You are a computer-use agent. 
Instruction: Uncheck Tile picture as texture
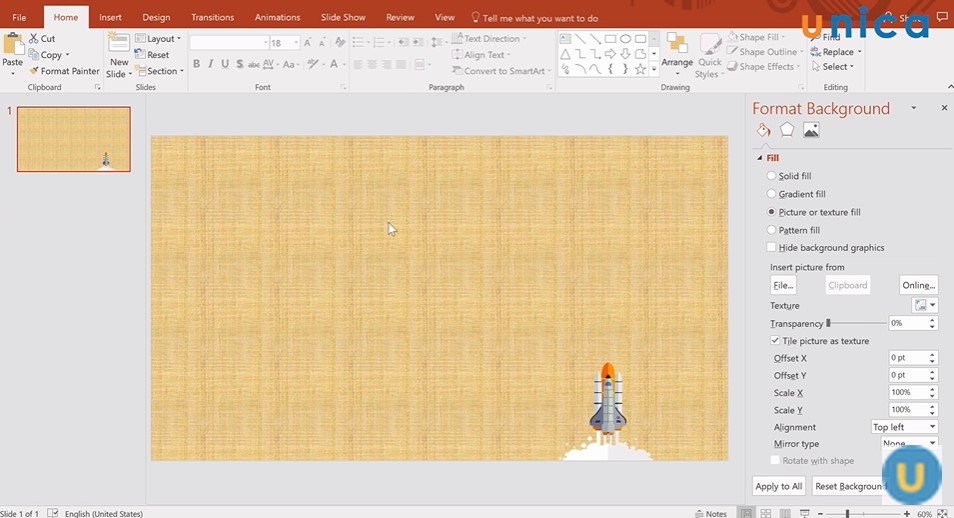[775, 341]
